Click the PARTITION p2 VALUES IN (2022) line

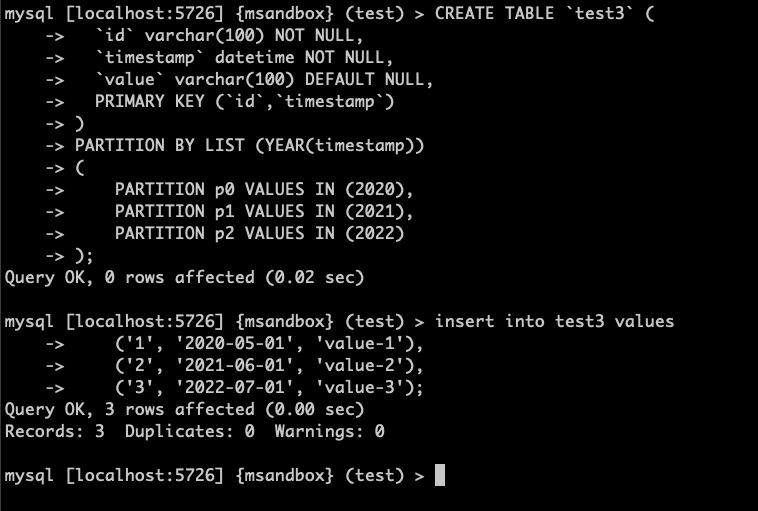coord(260,233)
